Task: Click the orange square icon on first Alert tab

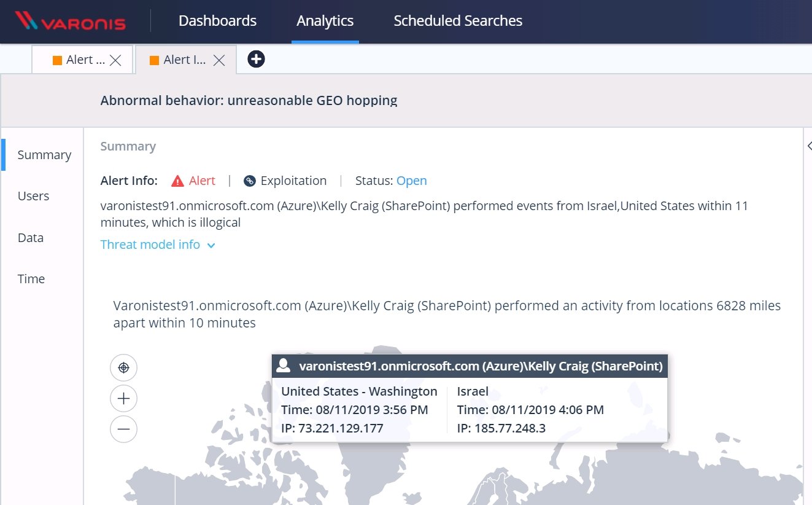Action: click(57, 60)
